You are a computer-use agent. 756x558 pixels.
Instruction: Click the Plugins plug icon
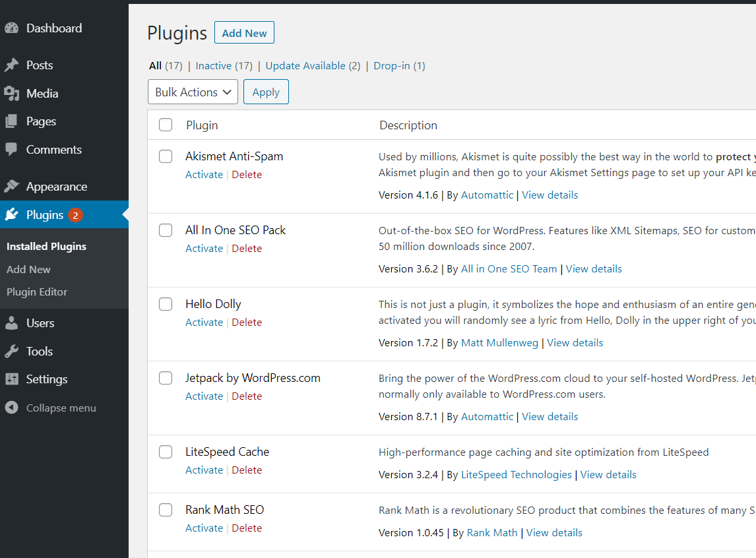tap(12, 214)
